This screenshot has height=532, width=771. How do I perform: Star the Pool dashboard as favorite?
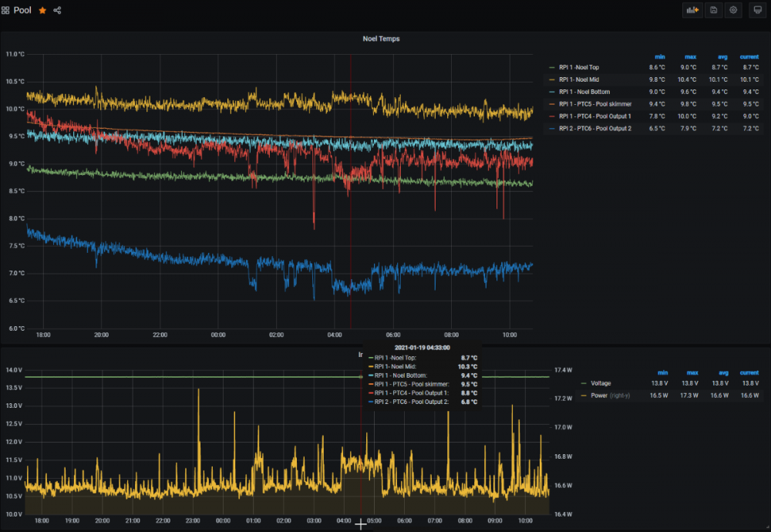(x=42, y=10)
